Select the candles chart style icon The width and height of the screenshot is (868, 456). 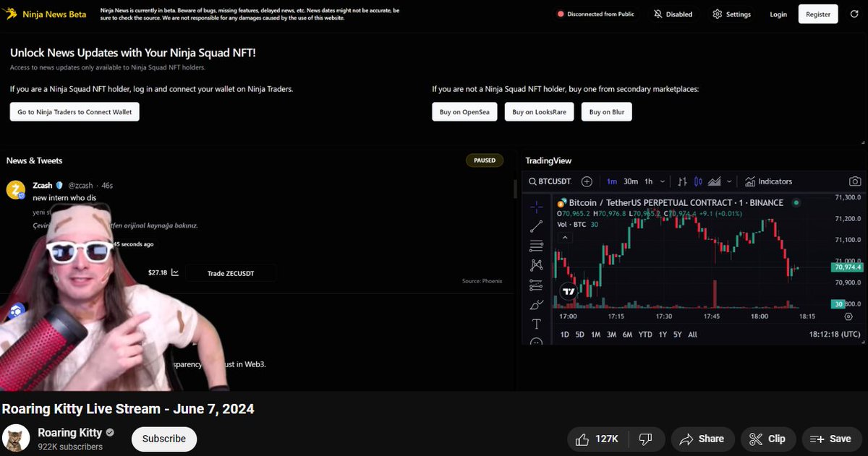[x=698, y=181]
